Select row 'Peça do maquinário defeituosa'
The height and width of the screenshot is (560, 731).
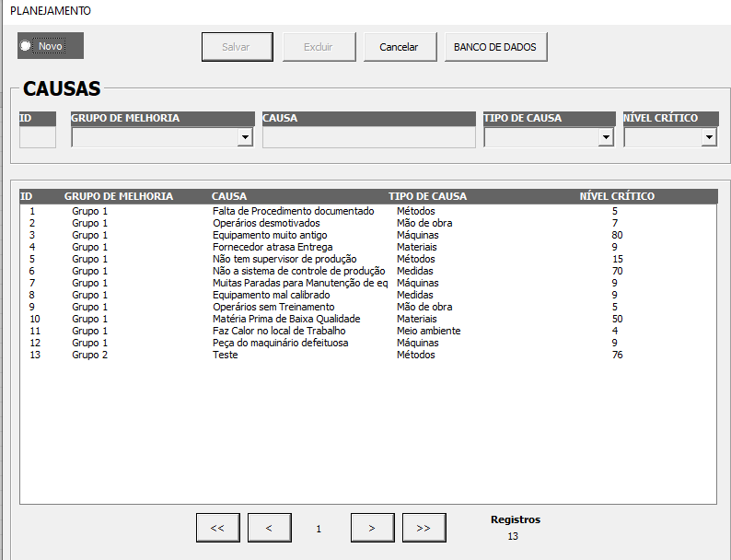pos(368,343)
